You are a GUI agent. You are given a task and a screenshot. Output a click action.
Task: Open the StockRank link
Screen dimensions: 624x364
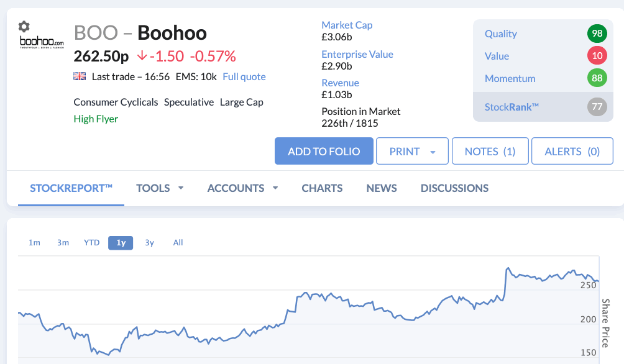(x=512, y=107)
